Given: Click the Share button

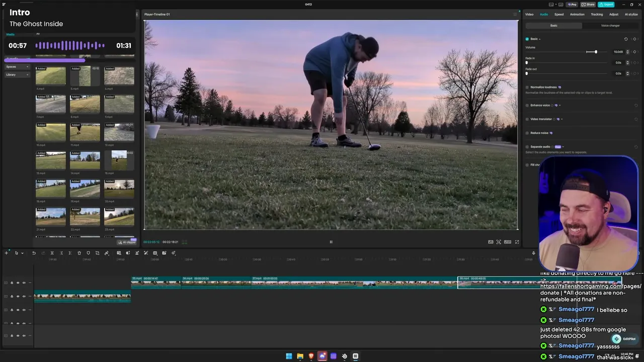Looking at the screenshot, I should pyautogui.click(x=588, y=5).
